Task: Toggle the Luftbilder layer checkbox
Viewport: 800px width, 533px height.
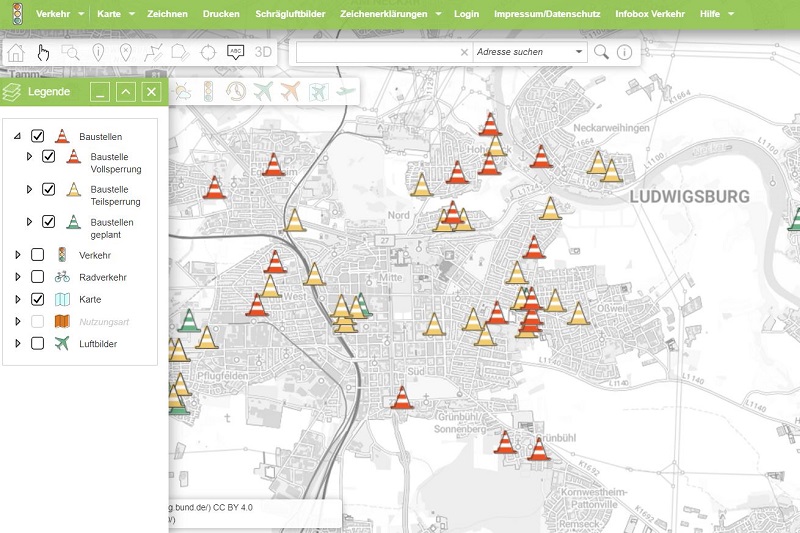Action: click(x=38, y=343)
